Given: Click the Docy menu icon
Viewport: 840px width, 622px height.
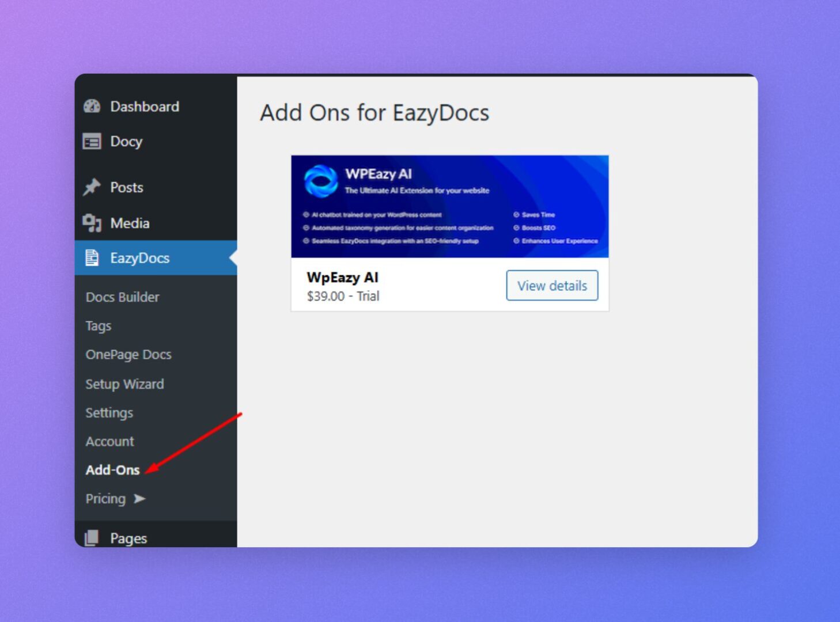Looking at the screenshot, I should pos(92,142).
